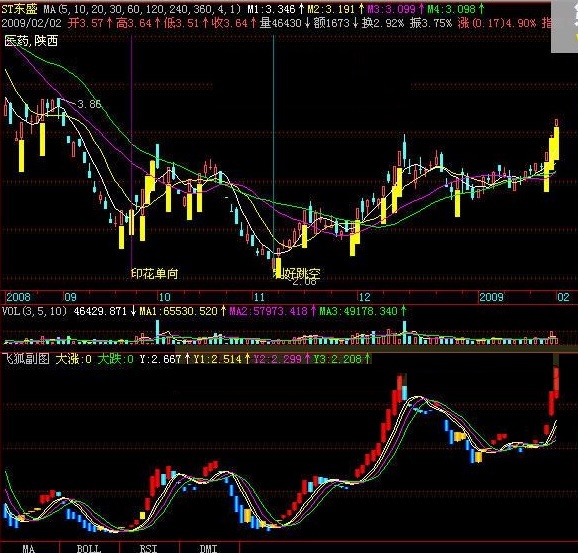The height and width of the screenshot is (553, 578).
Task: Open the RSI indicator tab
Action: (x=149, y=548)
